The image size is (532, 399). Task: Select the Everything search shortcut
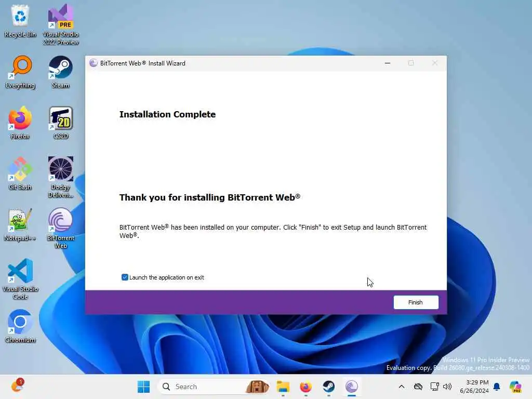tap(20, 72)
